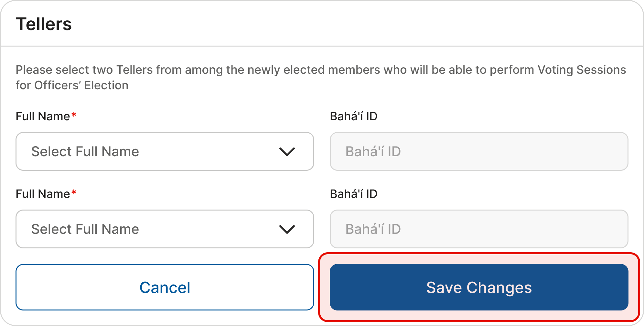Click the chevron arrow in the first Full Name field
The image size is (644, 326).
click(x=287, y=152)
